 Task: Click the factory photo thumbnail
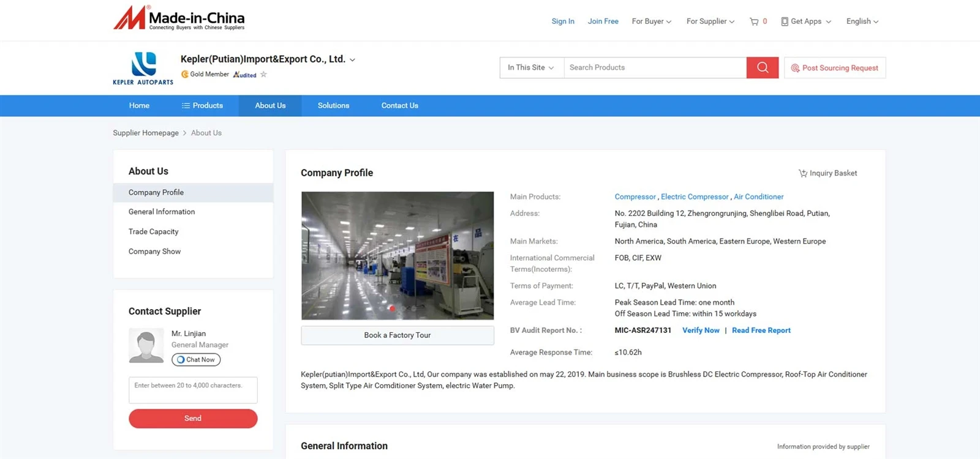(x=398, y=256)
